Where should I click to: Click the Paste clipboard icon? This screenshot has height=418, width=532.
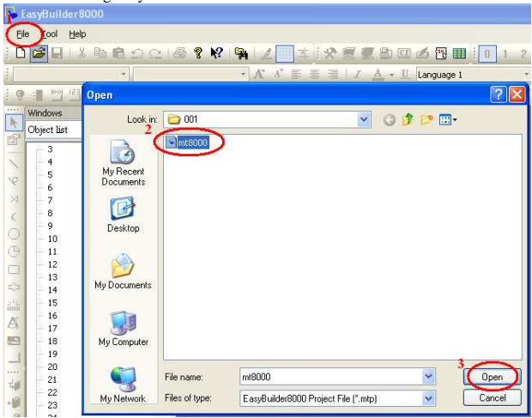(x=118, y=53)
